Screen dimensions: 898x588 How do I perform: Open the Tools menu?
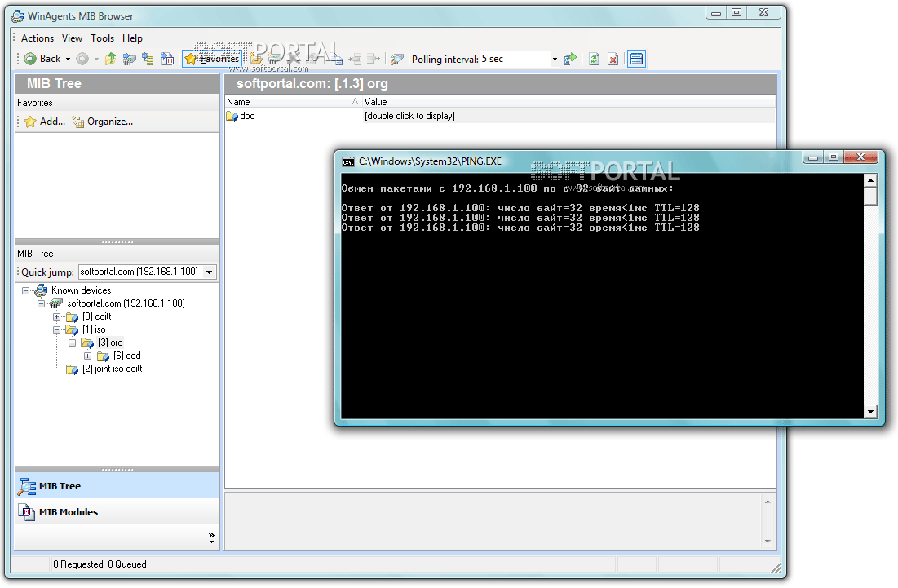103,38
